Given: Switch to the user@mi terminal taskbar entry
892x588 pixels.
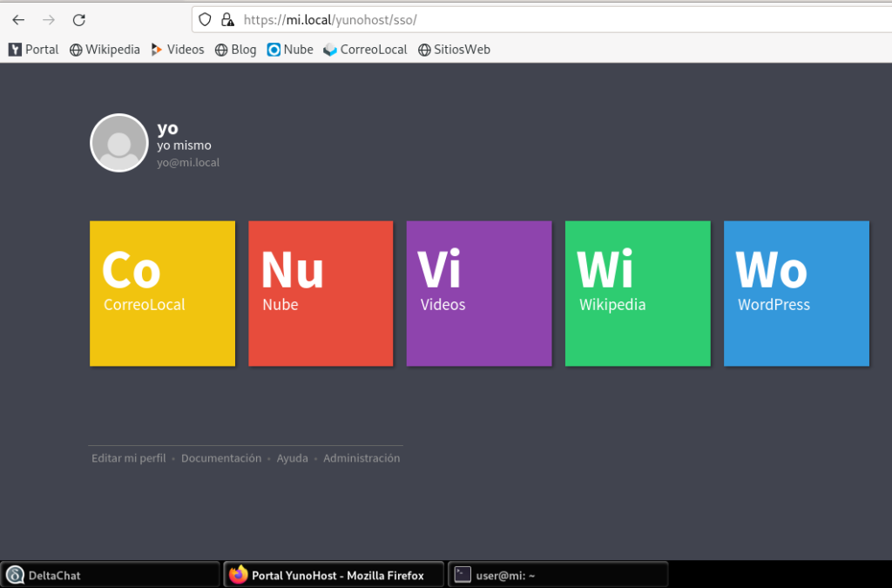Looking at the screenshot, I should 558,575.
